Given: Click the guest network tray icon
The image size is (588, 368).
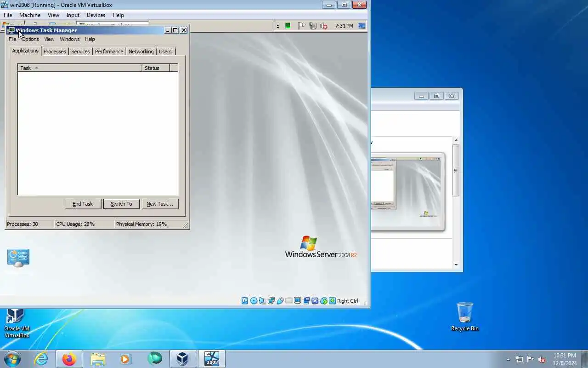Looking at the screenshot, I should [x=313, y=26].
